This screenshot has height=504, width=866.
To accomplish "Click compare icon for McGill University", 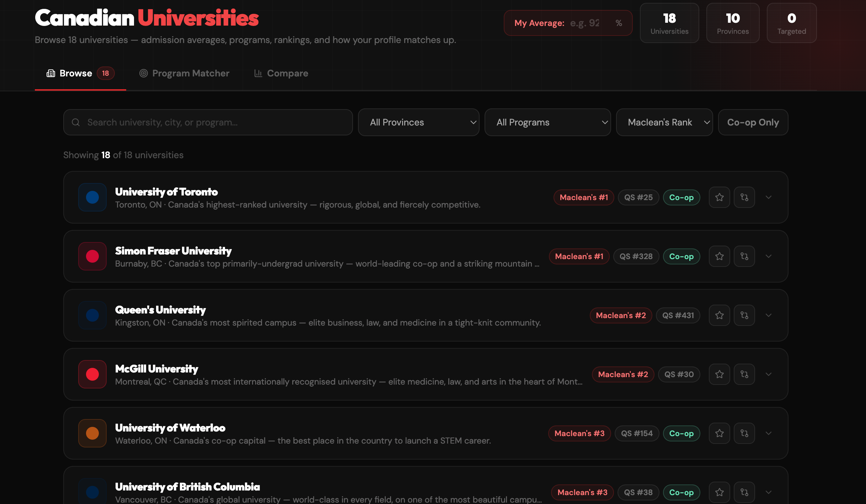I will (744, 374).
